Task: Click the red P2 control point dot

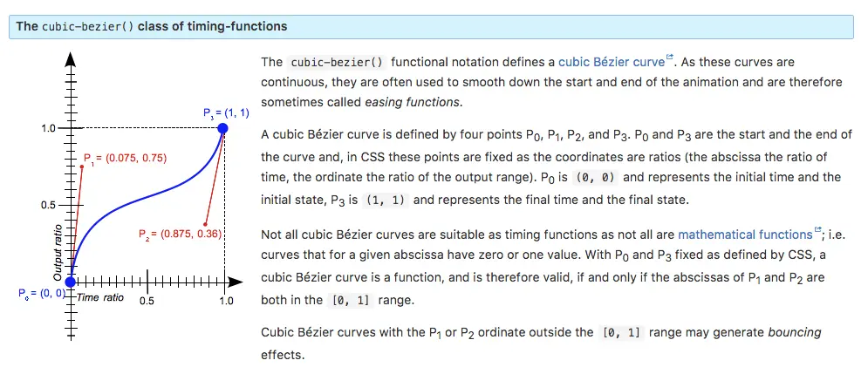Action: point(205,225)
